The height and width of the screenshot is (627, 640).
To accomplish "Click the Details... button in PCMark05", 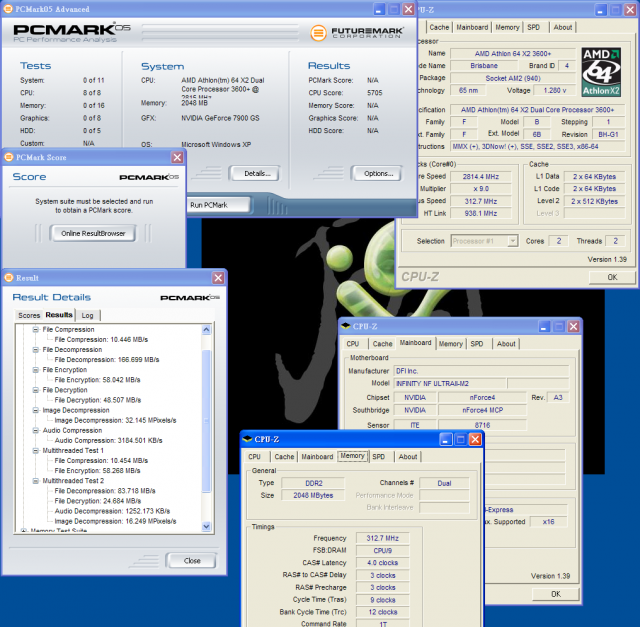I will pos(257,173).
